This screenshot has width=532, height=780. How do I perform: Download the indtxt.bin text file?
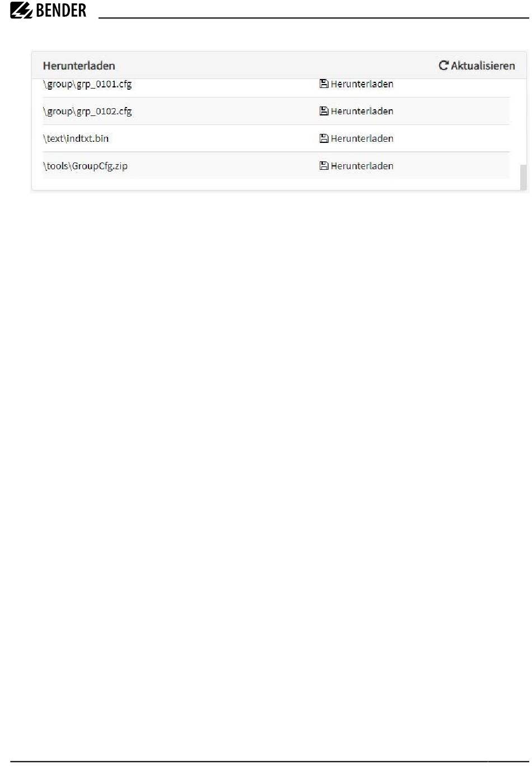click(x=356, y=138)
